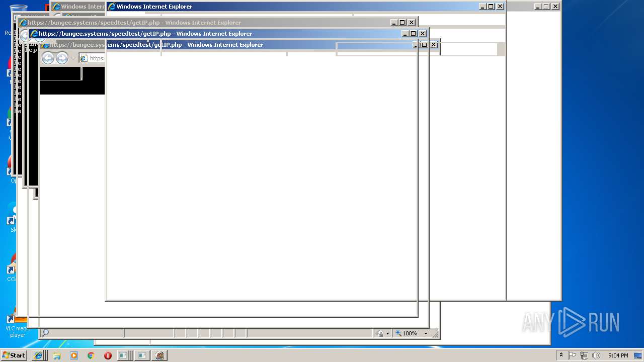Image resolution: width=644 pixels, height=362 pixels.
Task: Close the rightmost blank background window
Action: 555,7
